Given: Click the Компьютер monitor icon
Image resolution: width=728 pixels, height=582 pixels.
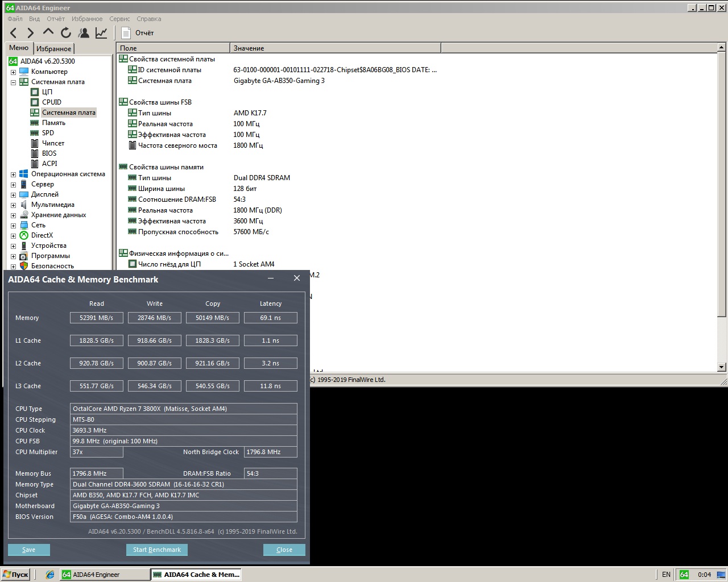Looking at the screenshot, I should click(24, 72).
